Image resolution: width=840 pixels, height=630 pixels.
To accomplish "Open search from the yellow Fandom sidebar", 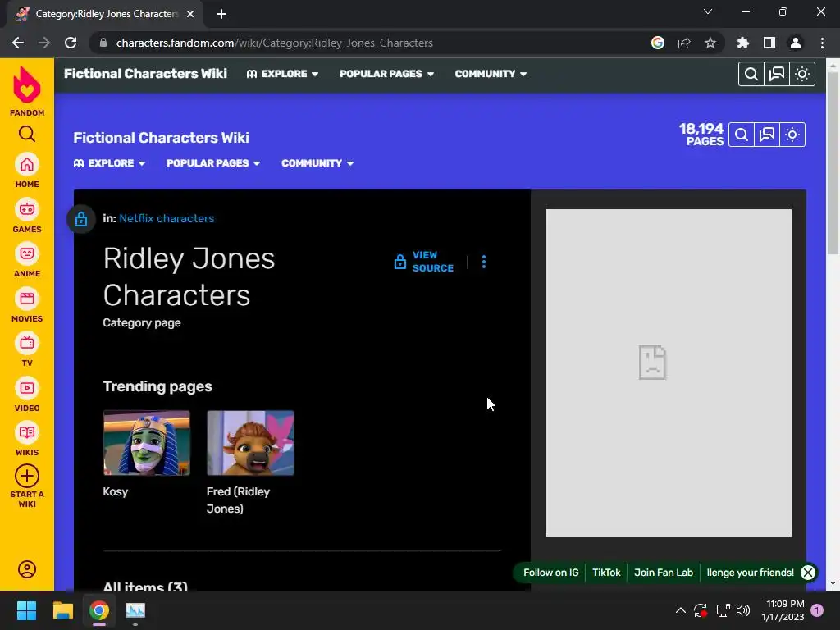I will click(x=27, y=134).
